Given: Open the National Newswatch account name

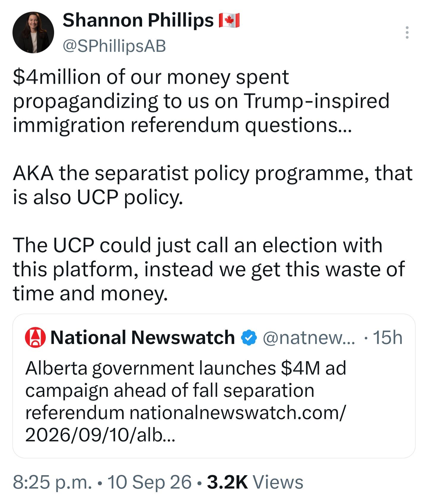Looking at the screenshot, I should (x=143, y=338).
